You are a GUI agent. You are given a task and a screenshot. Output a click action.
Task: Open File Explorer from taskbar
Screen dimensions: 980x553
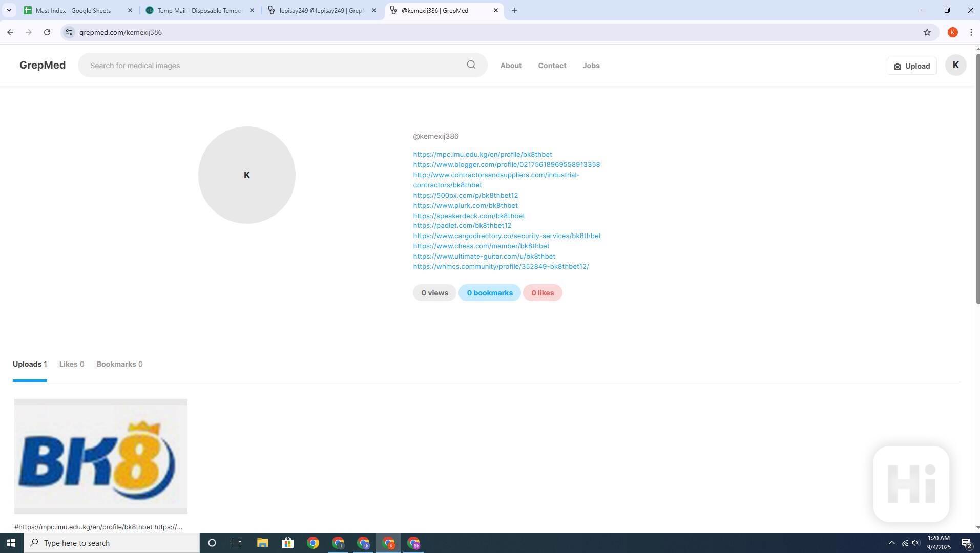(x=262, y=543)
